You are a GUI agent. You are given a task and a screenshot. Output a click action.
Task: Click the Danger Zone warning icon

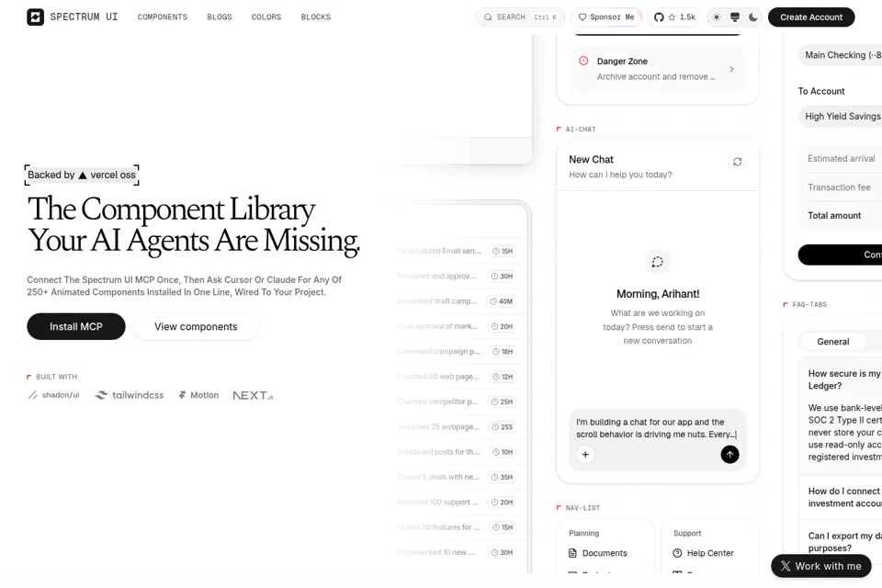coord(583,61)
